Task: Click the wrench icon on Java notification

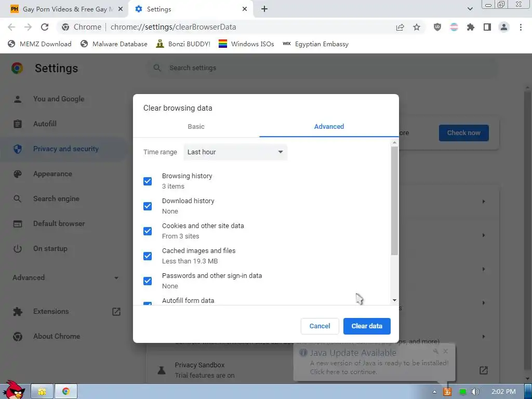Action: (x=436, y=351)
